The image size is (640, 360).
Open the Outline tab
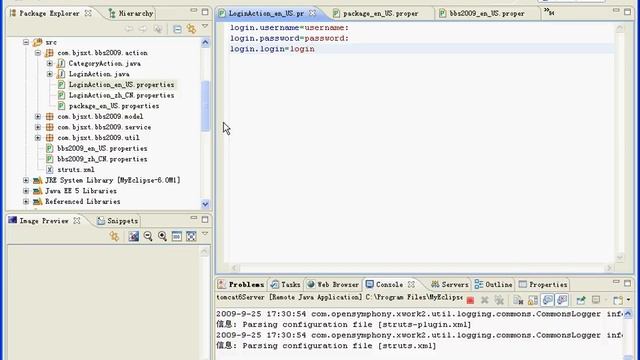point(493,284)
